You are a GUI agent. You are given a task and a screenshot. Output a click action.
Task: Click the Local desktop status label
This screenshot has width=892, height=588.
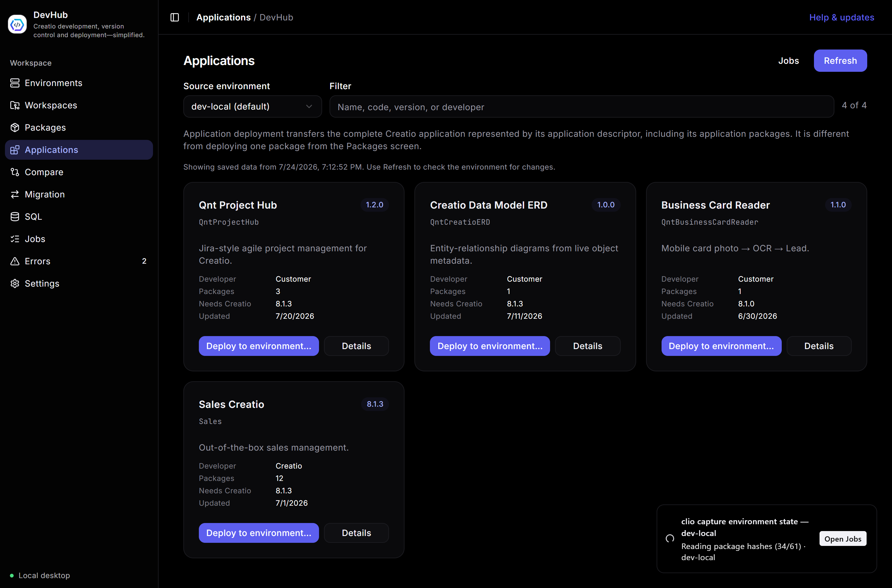(x=44, y=575)
